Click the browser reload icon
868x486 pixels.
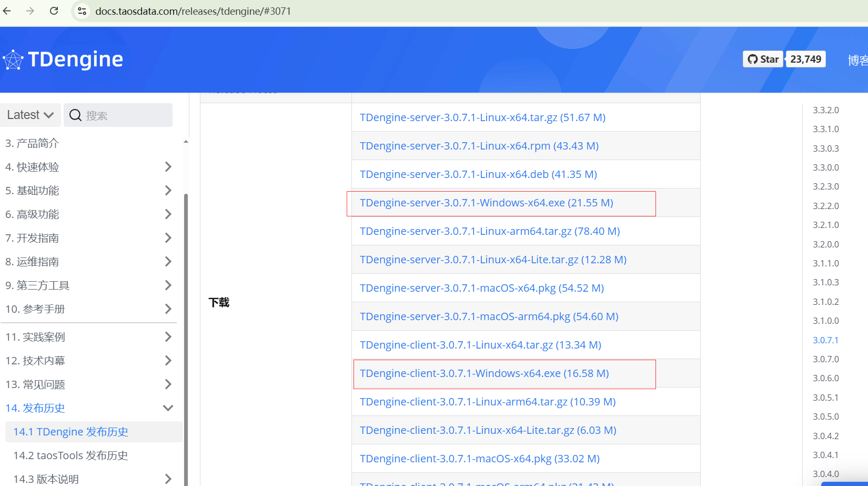54,11
